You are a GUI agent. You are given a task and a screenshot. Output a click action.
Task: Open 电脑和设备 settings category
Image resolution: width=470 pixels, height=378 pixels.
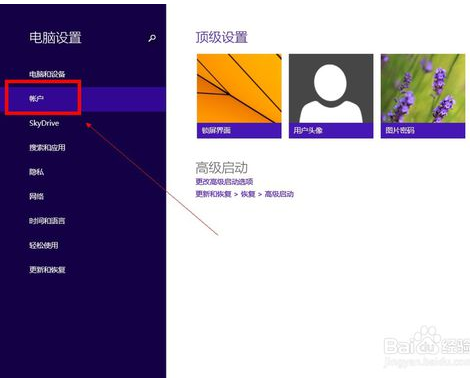(47, 74)
